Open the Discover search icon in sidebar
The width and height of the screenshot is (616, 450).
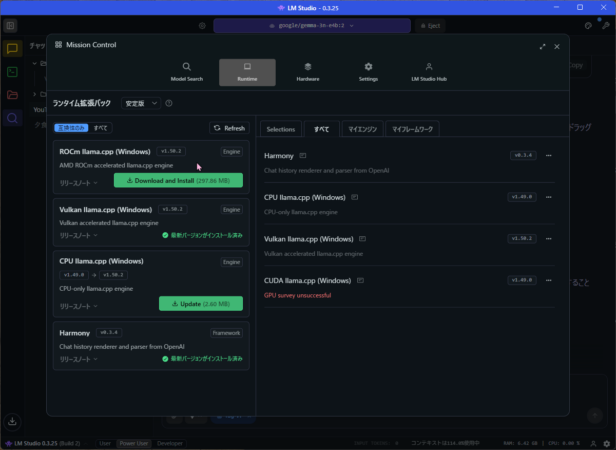click(12, 118)
